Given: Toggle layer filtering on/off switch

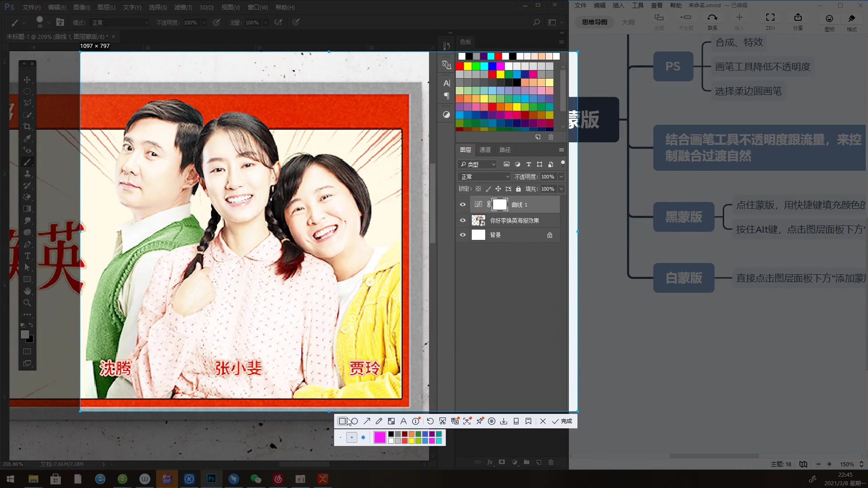Looking at the screenshot, I should pos(563,164).
